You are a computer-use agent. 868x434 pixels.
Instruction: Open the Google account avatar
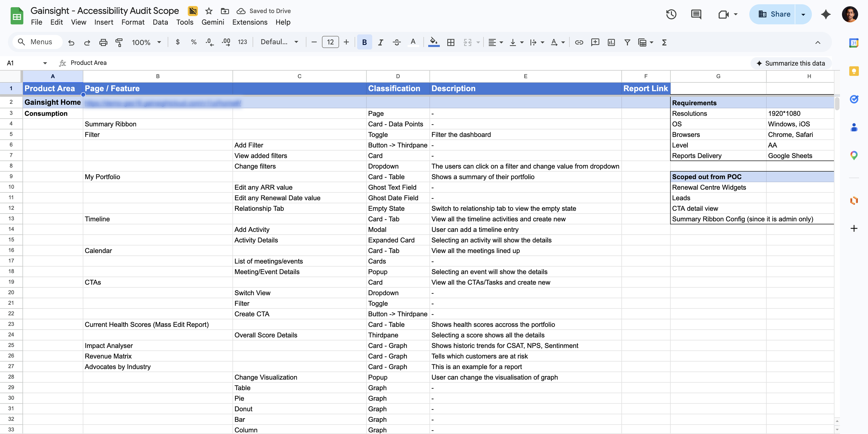(850, 14)
